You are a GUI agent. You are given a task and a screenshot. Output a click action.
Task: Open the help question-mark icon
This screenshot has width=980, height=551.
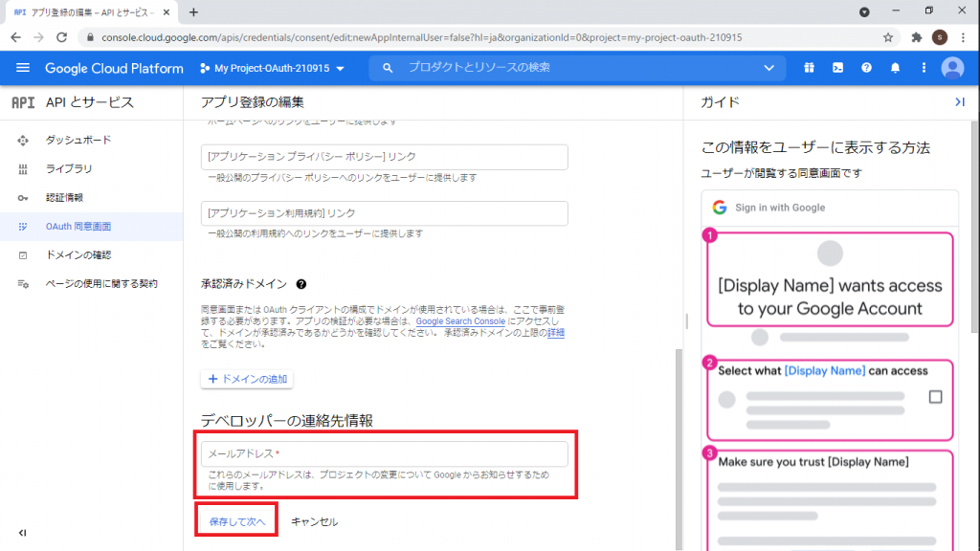(867, 68)
